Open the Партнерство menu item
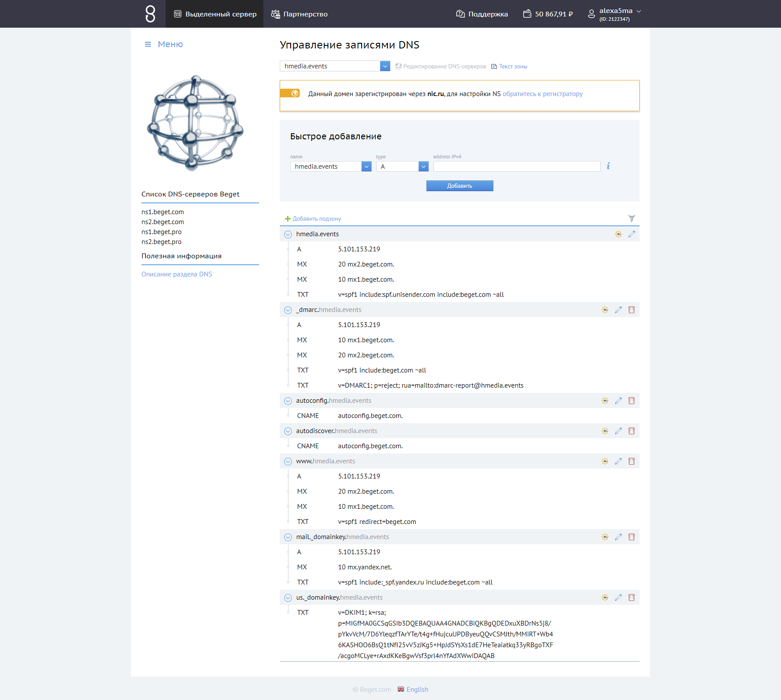 [299, 14]
